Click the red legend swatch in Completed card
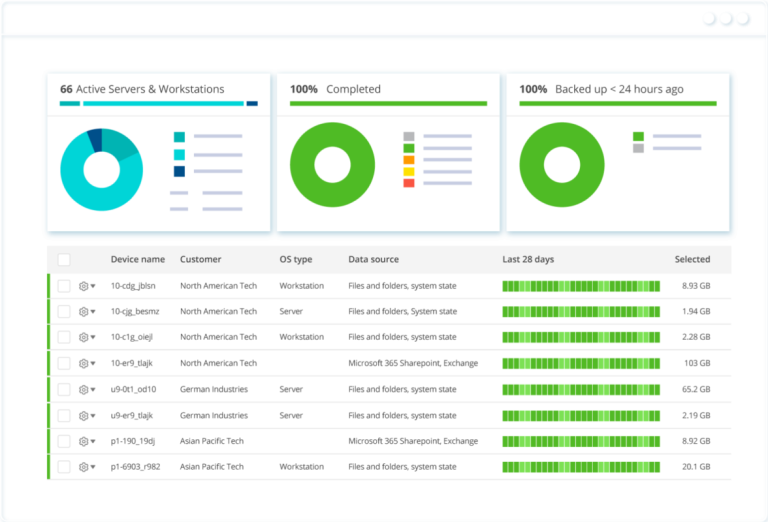The height and width of the screenshot is (522, 768). tap(408, 183)
